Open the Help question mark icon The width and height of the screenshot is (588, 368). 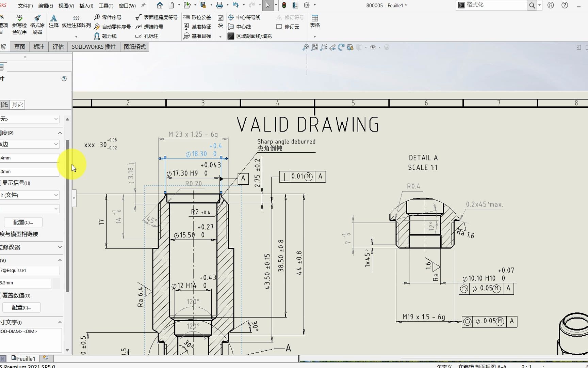click(x=565, y=5)
